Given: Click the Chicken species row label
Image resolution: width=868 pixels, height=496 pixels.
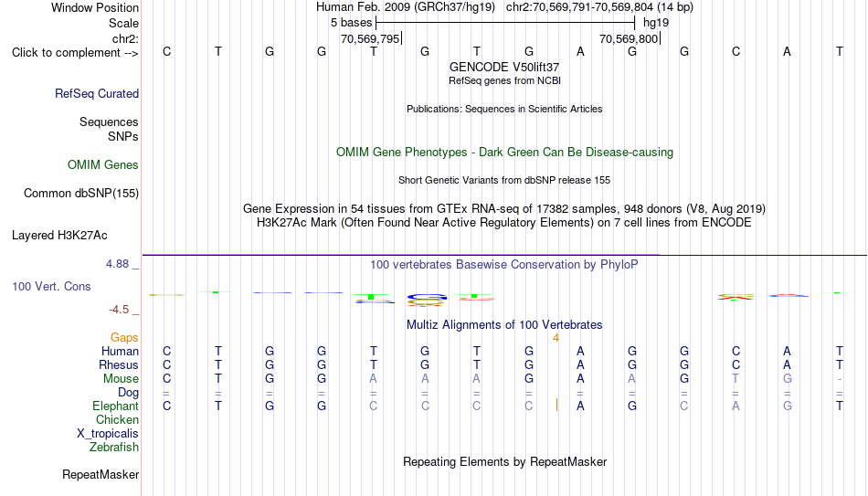Looking at the screenshot, I should (117, 419).
